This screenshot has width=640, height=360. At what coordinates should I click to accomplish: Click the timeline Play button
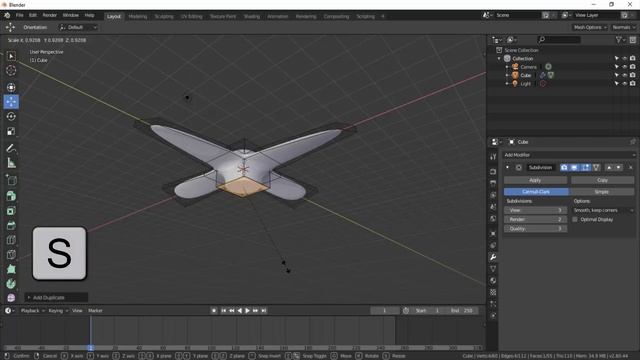click(x=247, y=311)
